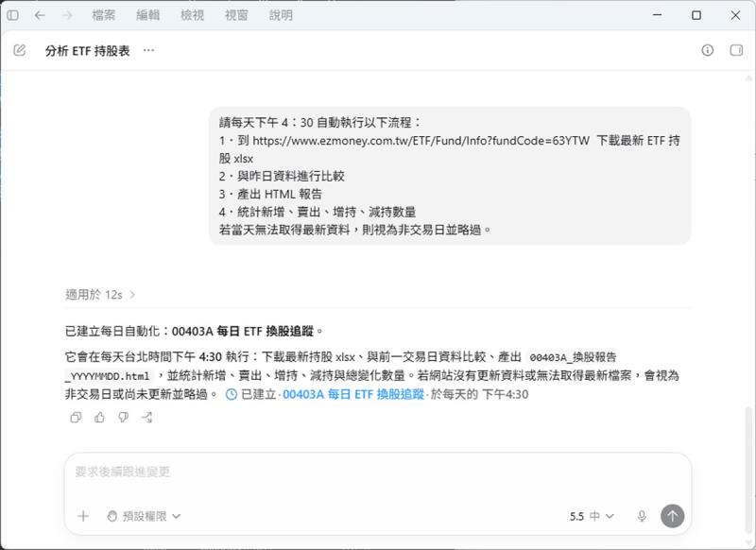Viewport: 756px width, 550px height.
Task: Click the 分析 ETF 持股表 conversation title
Action: pyautogui.click(x=87, y=51)
